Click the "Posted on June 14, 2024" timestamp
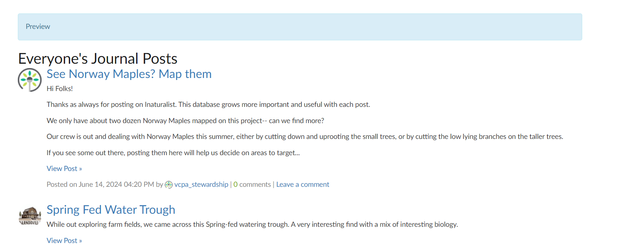This screenshot has width=644, height=245. (100, 184)
